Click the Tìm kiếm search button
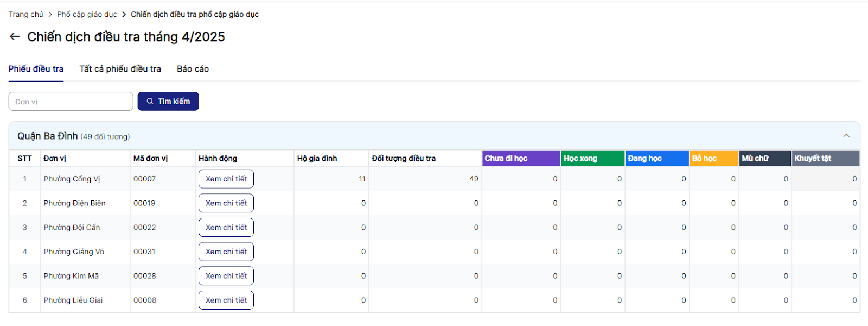Image resolution: width=868 pixels, height=326 pixels. (x=168, y=102)
